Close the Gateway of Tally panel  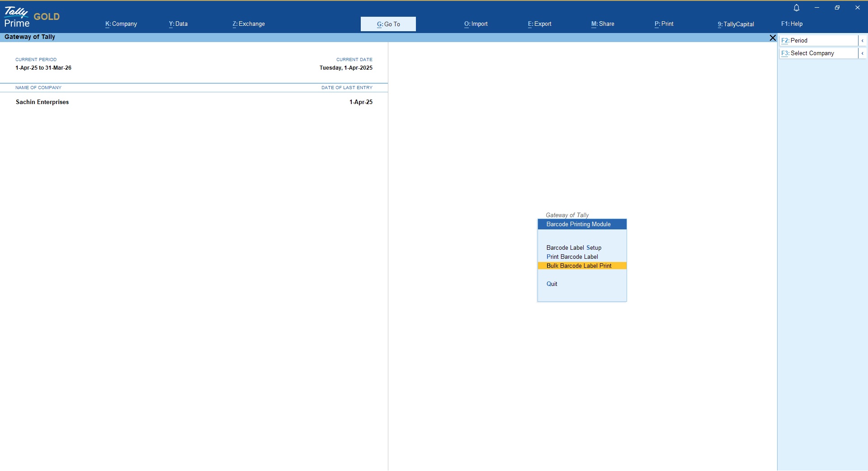click(773, 38)
